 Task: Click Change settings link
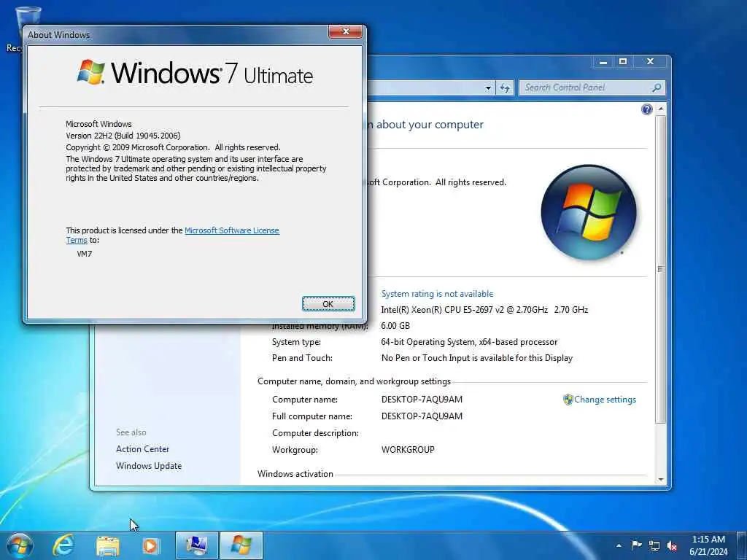[605, 400]
